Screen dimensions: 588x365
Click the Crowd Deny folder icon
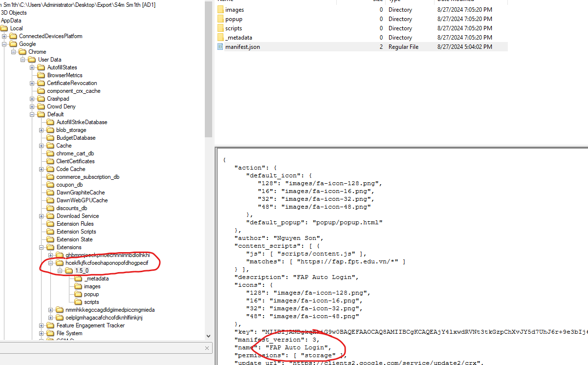(42, 107)
